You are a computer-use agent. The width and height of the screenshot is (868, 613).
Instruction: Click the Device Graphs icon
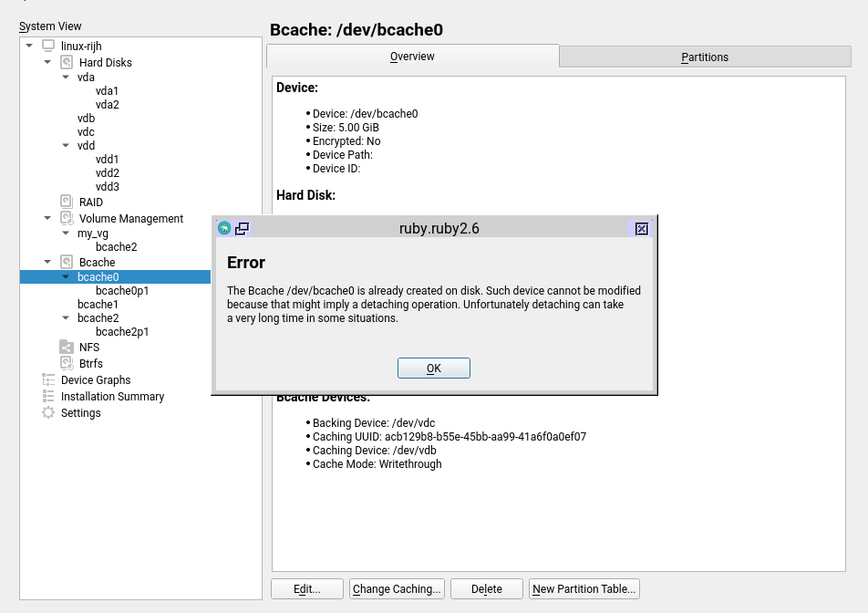point(48,380)
